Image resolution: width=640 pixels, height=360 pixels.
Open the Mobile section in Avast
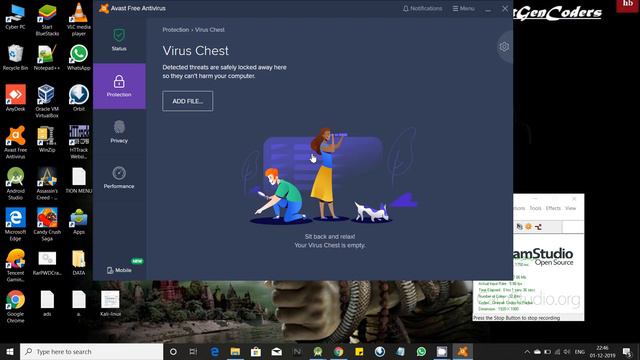click(119, 270)
